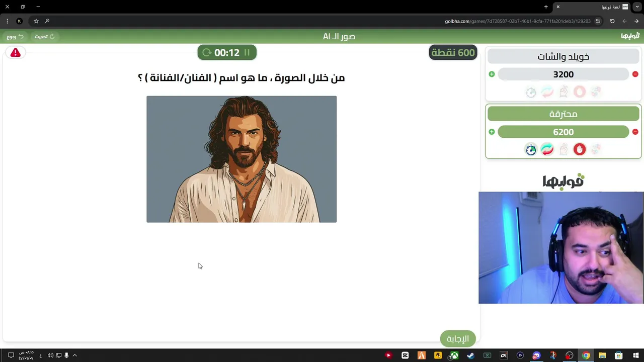The image size is (644, 362).
Task: Use خويلد والشات team's two-fingers lifeline
Action: (x=563, y=92)
